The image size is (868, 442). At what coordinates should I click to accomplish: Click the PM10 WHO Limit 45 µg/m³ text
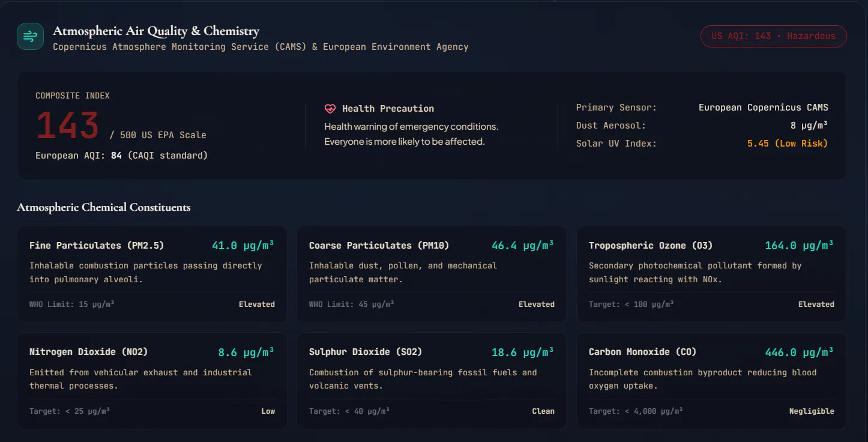tap(352, 304)
